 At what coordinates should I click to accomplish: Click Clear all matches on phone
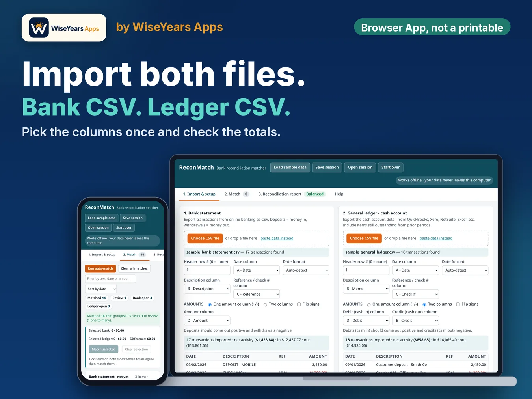click(x=134, y=268)
